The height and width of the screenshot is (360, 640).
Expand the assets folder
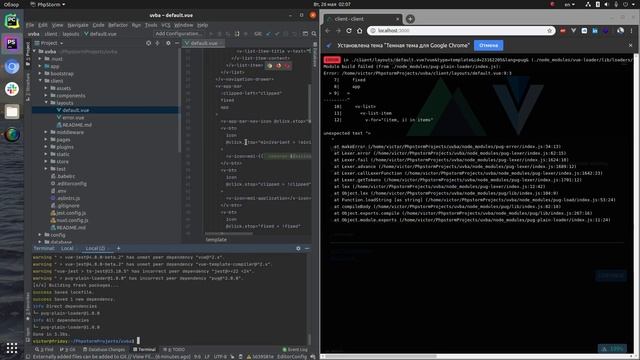[46, 88]
